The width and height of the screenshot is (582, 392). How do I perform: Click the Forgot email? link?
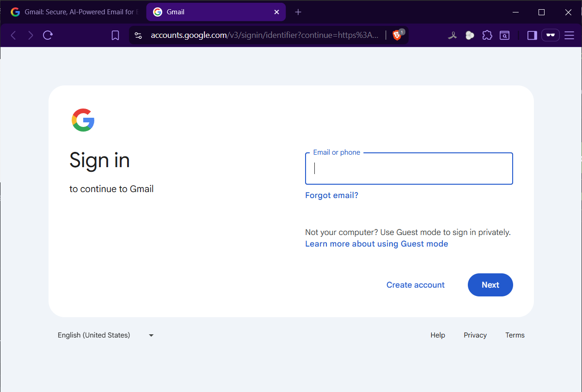331,195
